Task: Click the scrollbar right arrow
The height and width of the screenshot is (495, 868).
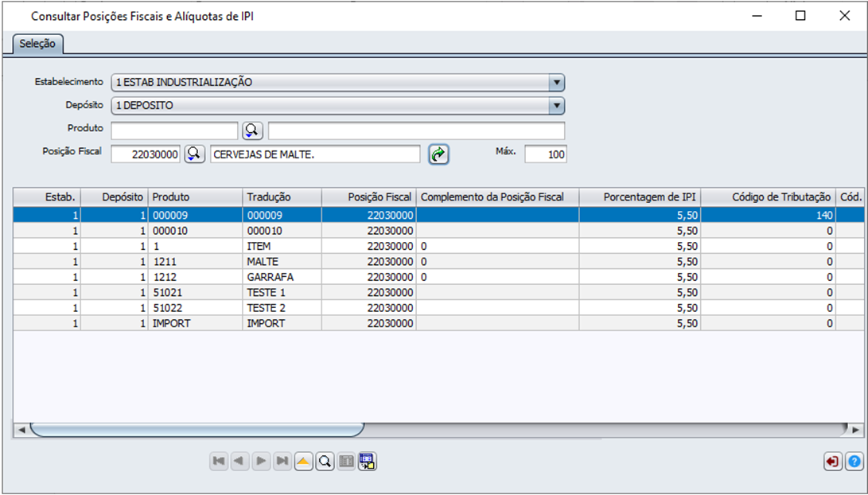Action: [x=856, y=430]
